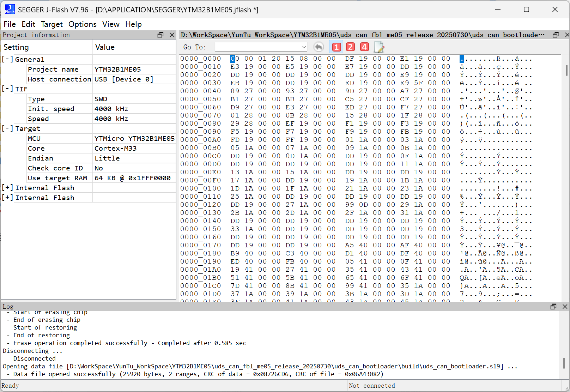Select the Host connection value USB [Device 0]

pos(124,79)
